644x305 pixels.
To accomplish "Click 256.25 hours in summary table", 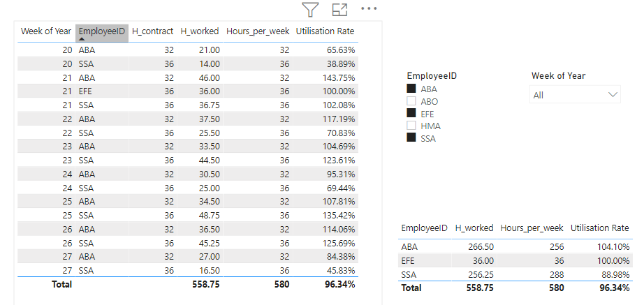I will [481, 274].
